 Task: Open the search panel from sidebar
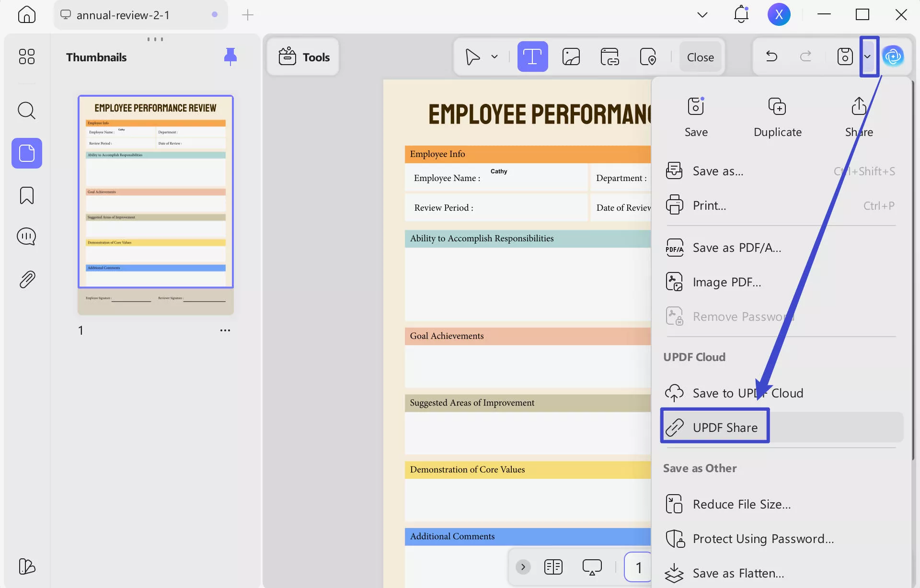pyautogui.click(x=26, y=111)
